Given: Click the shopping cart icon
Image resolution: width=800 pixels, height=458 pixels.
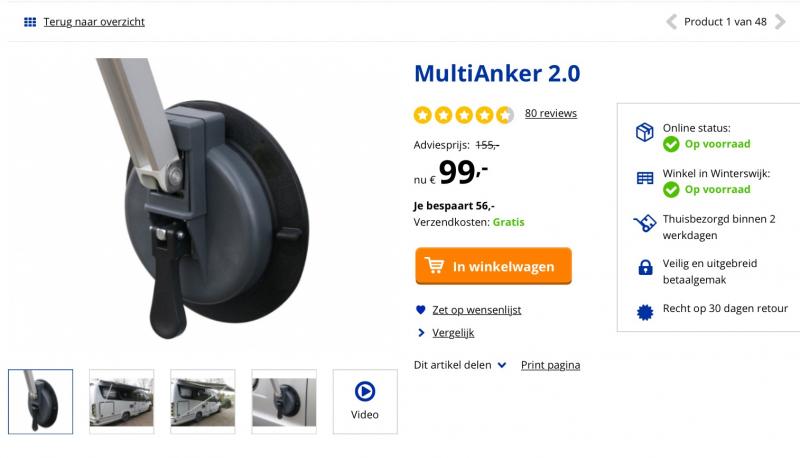Looking at the screenshot, I should pos(435,266).
